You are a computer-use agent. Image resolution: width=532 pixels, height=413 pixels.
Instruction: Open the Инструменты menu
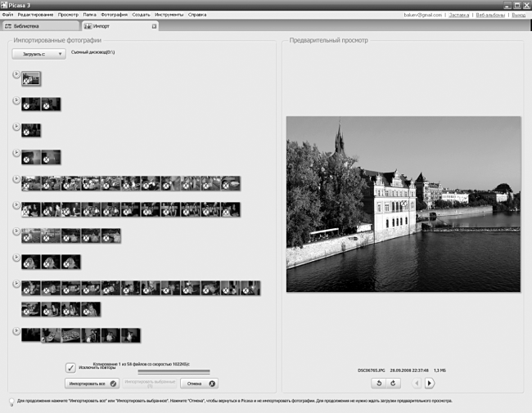pos(169,15)
